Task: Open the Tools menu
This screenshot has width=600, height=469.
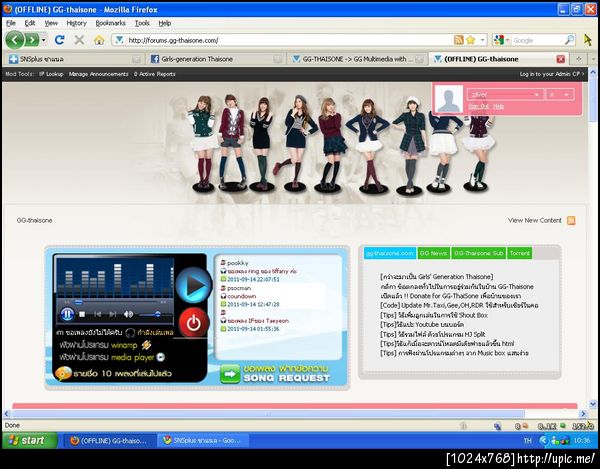Action: point(142,23)
